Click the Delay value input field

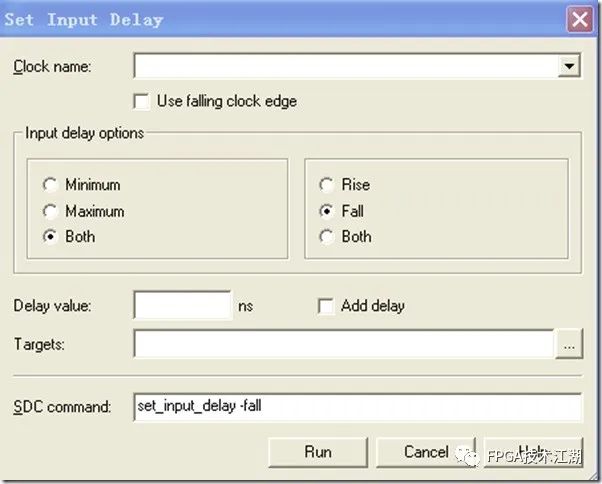coord(183,306)
